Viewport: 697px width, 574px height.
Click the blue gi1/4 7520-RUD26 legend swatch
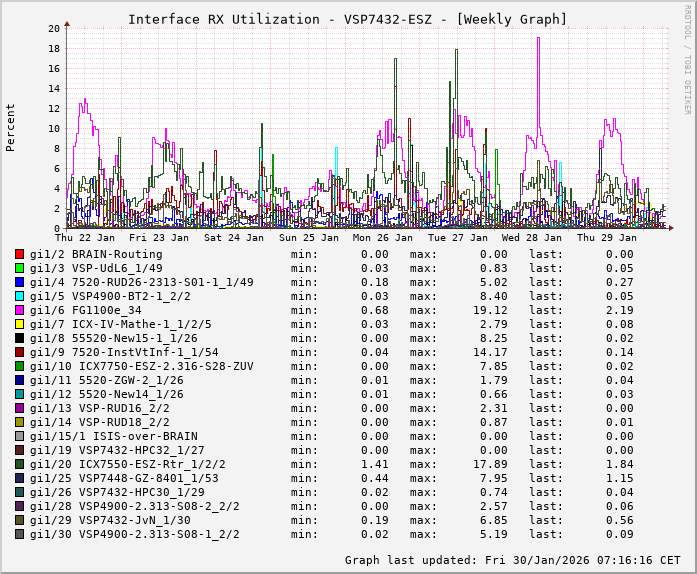[x=20, y=283]
